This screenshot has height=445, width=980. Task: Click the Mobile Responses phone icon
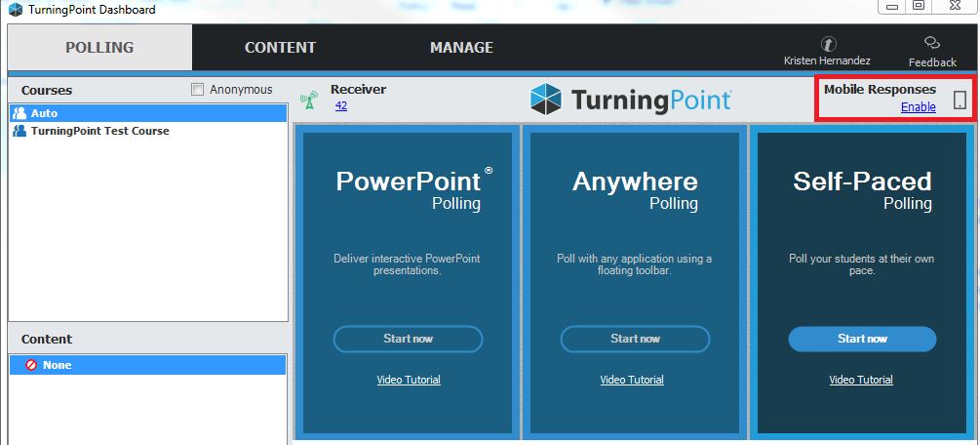(960, 100)
